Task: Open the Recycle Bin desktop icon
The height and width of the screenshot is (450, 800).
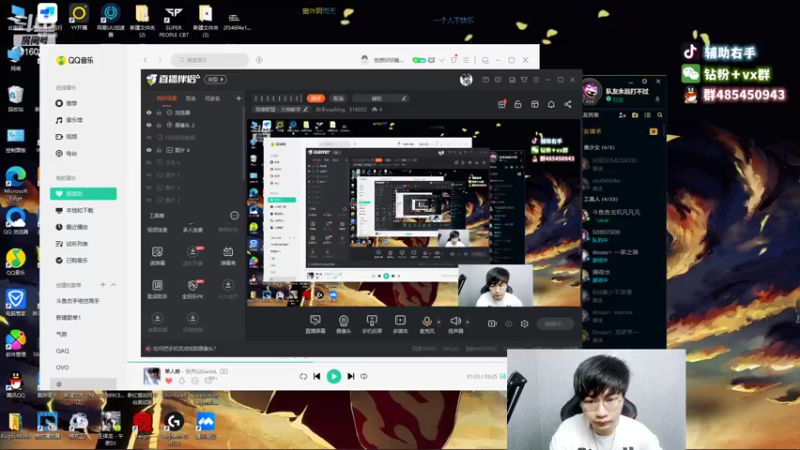Action: click(15, 98)
